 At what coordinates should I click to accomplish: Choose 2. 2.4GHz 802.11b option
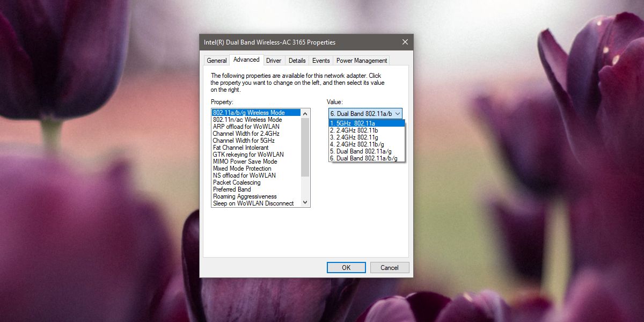(x=367, y=130)
